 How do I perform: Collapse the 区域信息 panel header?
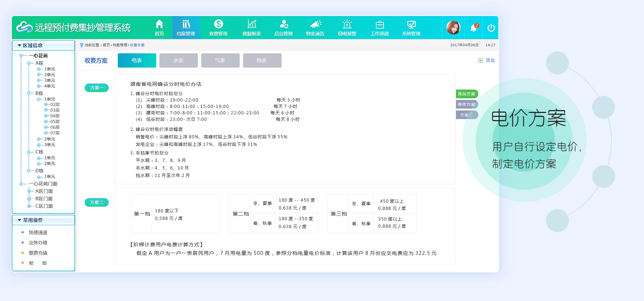point(20,45)
